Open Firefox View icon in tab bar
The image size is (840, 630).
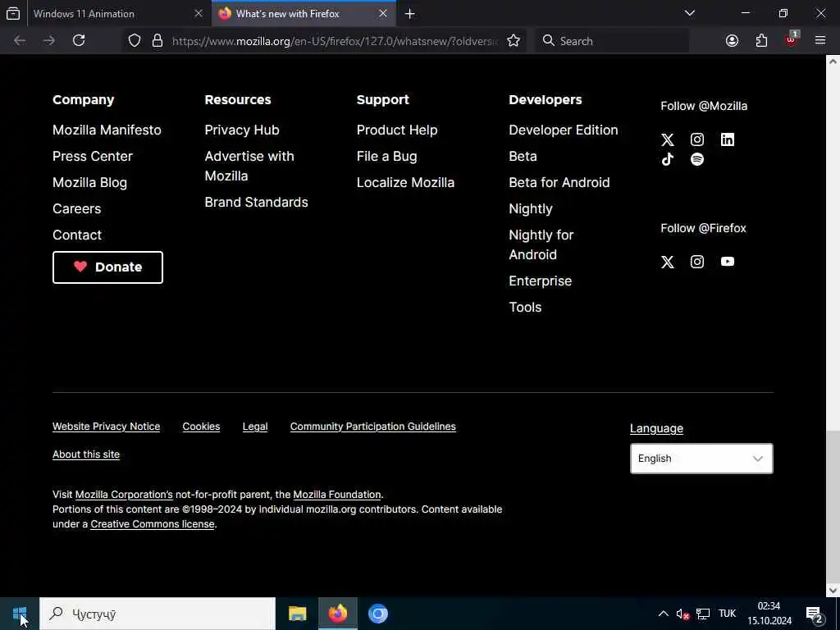click(13, 13)
